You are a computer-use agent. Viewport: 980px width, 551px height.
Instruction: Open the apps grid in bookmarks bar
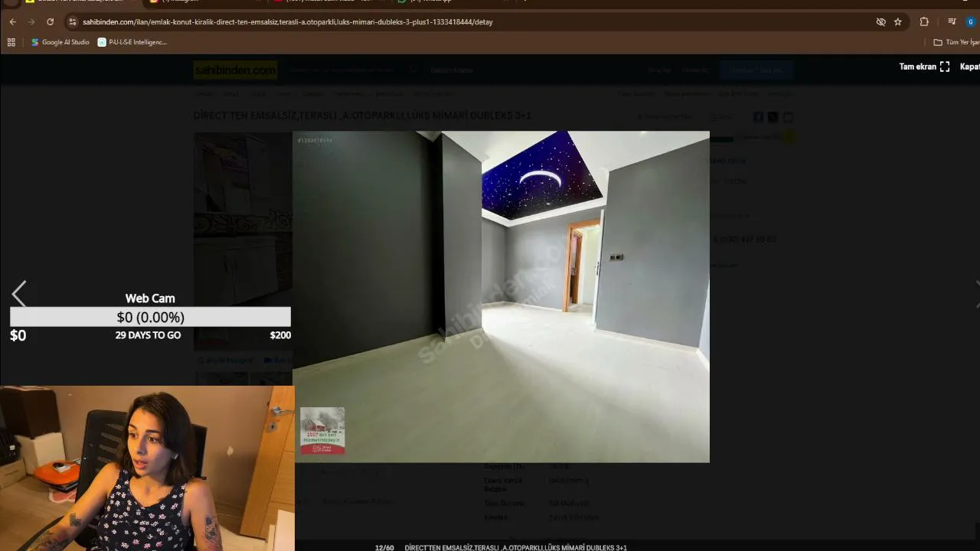(11, 42)
